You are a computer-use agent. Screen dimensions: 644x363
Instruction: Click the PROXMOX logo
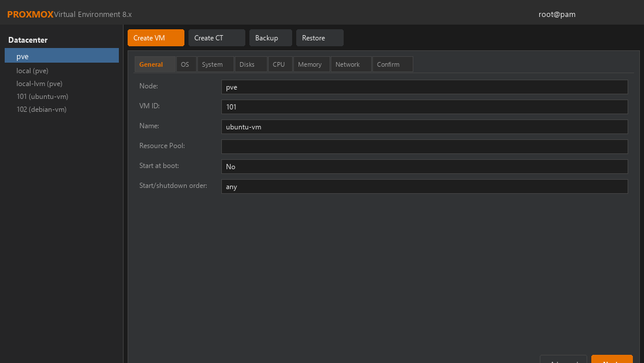pos(30,15)
